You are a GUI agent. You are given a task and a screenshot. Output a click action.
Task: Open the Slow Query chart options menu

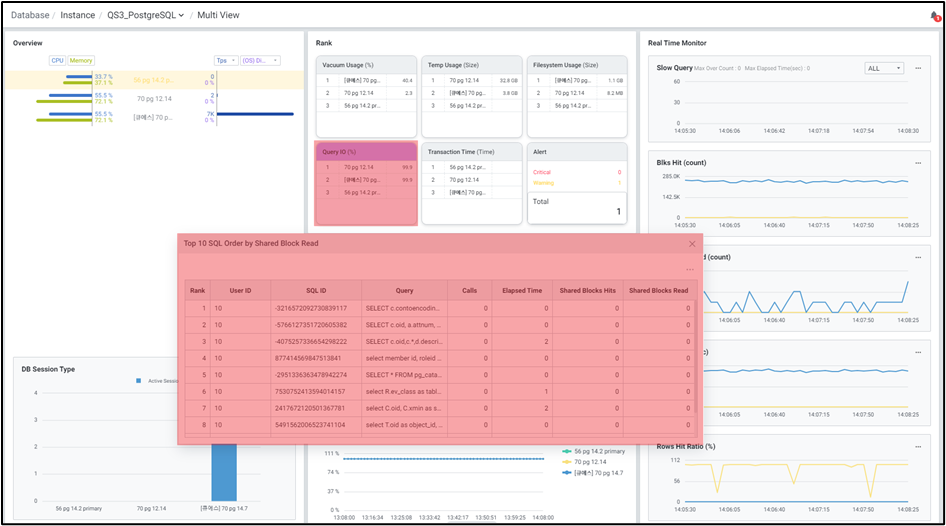point(918,68)
